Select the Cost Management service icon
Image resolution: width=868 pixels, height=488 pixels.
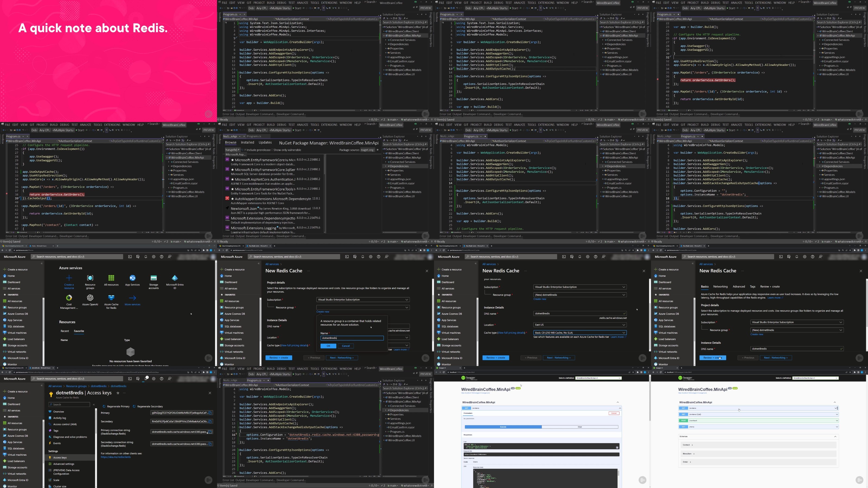(x=69, y=298)
